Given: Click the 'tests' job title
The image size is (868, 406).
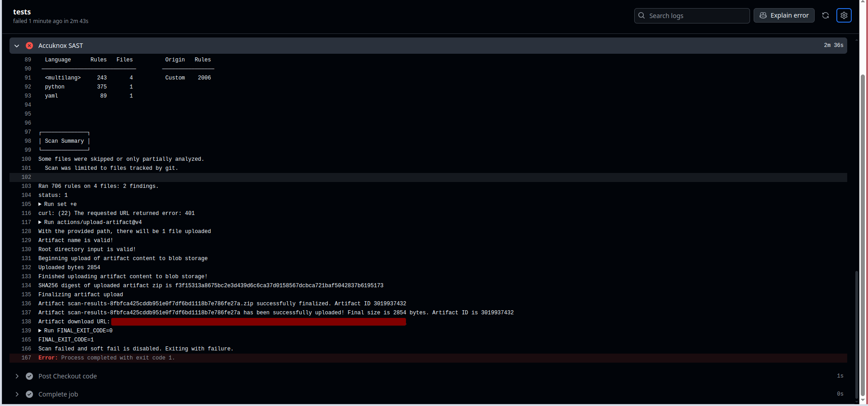Looking at the screenshot, I should pos(22,12).
